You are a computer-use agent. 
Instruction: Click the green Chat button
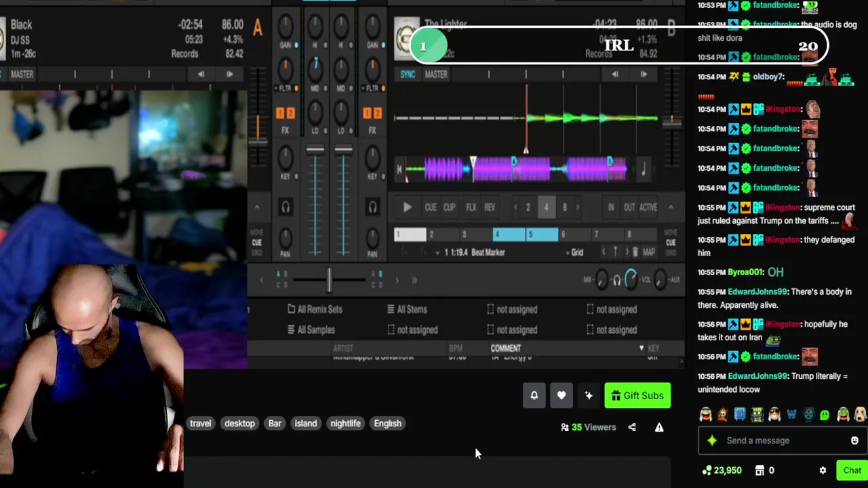click(x=852, y=470)
